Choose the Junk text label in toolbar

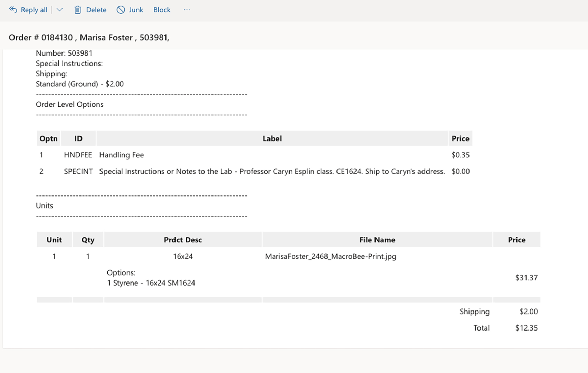coord(136,10)
